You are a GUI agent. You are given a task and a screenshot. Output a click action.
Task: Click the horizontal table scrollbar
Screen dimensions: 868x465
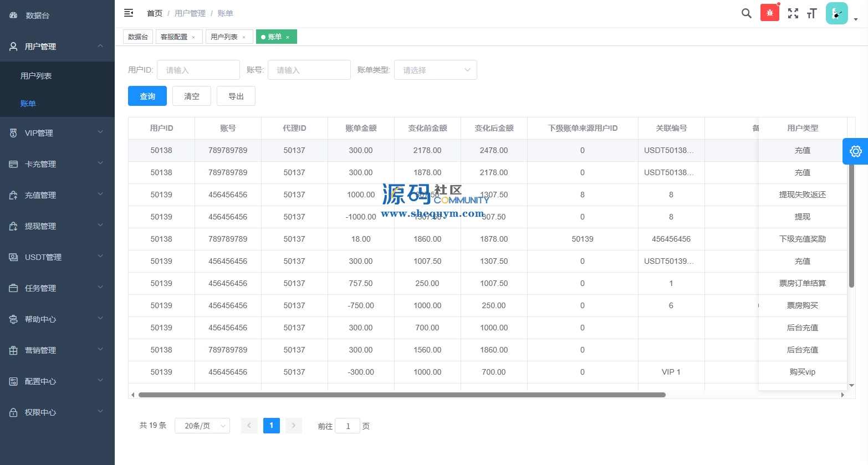tap(401, 395)
